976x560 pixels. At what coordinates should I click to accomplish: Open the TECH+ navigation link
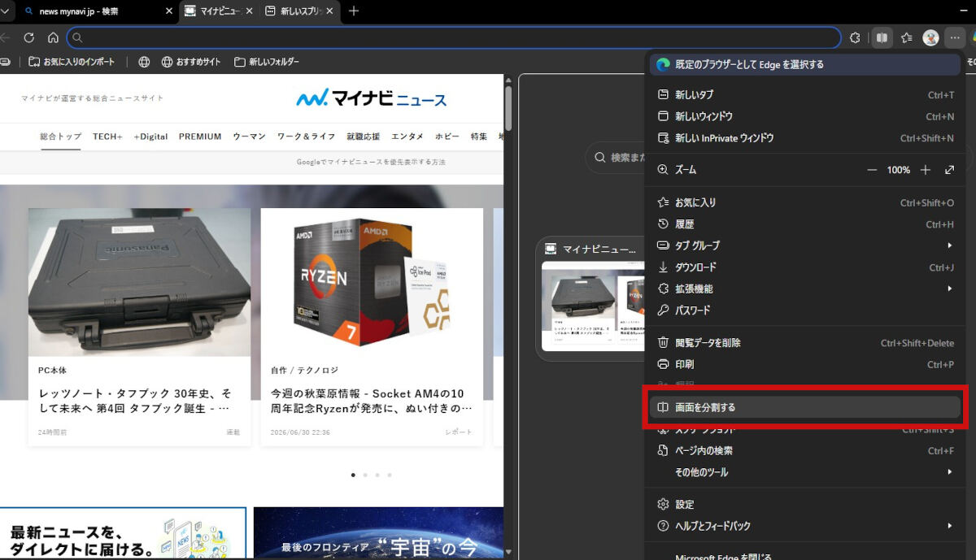107,137
